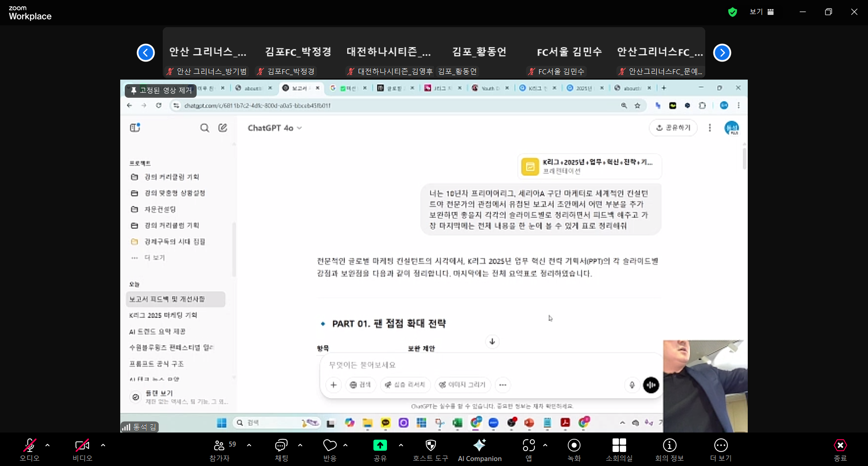
Task: Show previous participants in gallery strip
Action: click(x=146, y=53)
